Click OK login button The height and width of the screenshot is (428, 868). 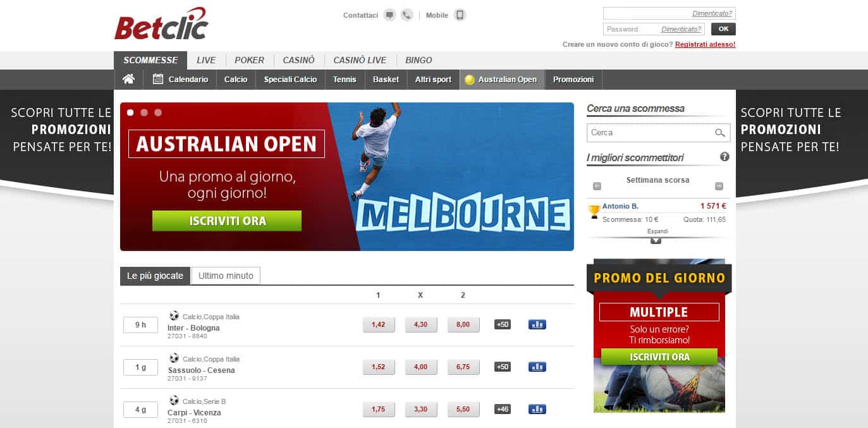723,29
